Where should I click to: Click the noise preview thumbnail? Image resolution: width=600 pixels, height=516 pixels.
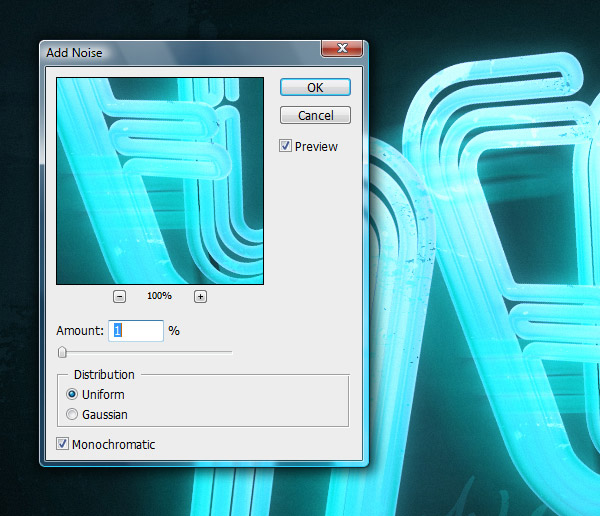click(160, 181)
